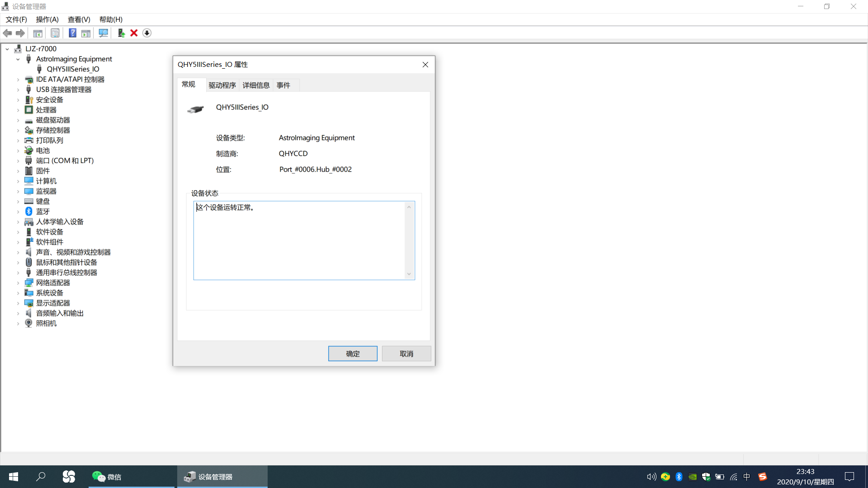Expand the 显示适配器 node
This screenshot has width=868, height=488.
click(18, 303)
